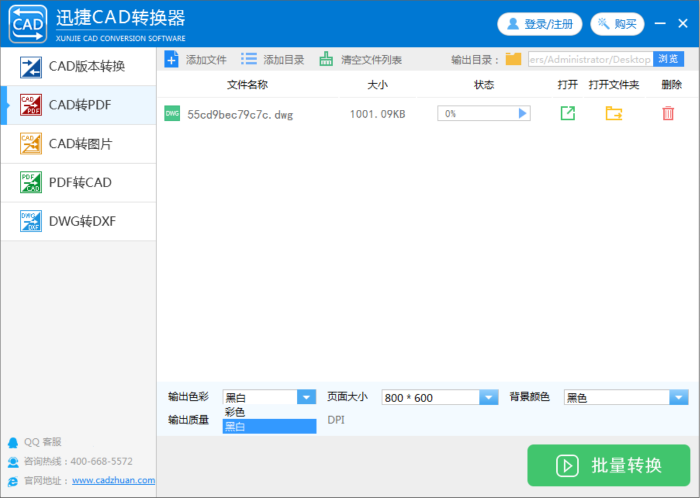Click the browser icon beside 官网地址

tap(13, 481)
